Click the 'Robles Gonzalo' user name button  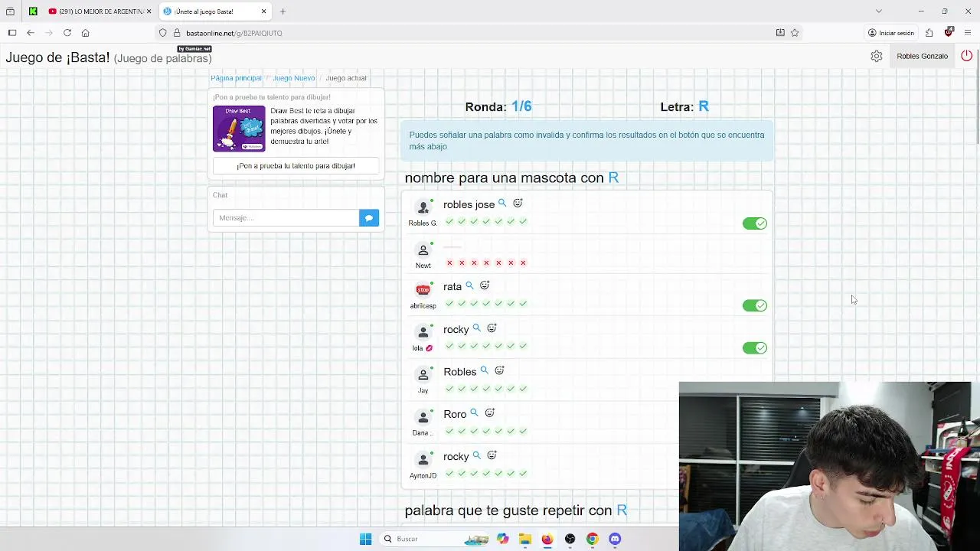[922, 56]
